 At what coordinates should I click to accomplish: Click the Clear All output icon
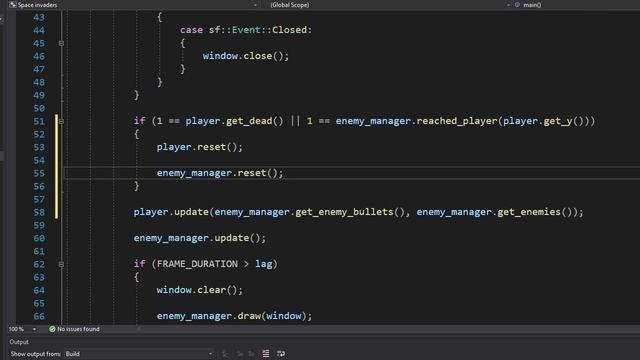[x=266, y=354]
